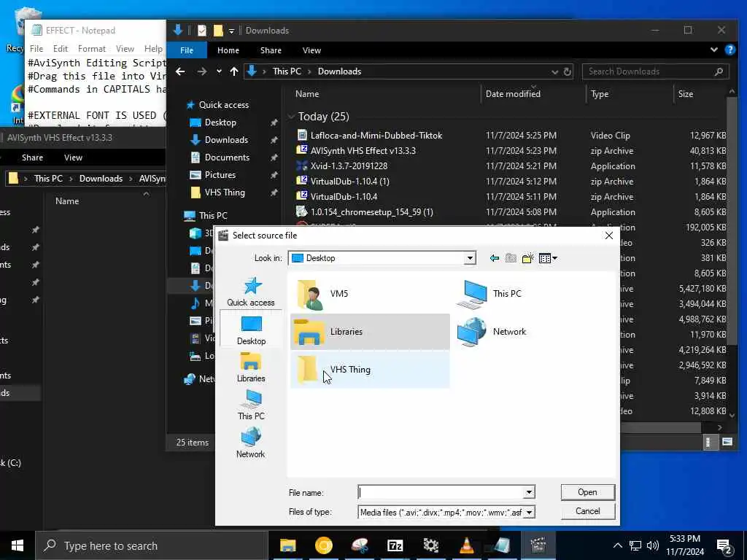Select Quick access in dialog places bar
The height and width of the screenshot is (560, 747).
coord(251,292)
